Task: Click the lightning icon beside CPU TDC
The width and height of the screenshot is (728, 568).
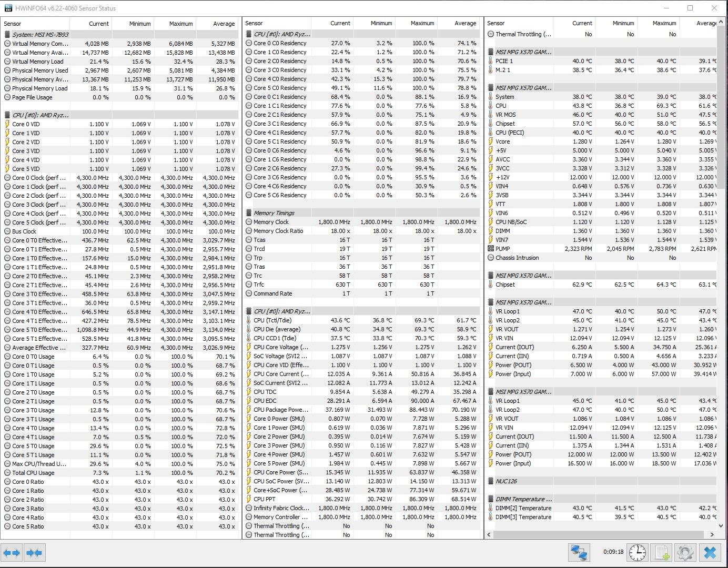Action: coord(249,392)
